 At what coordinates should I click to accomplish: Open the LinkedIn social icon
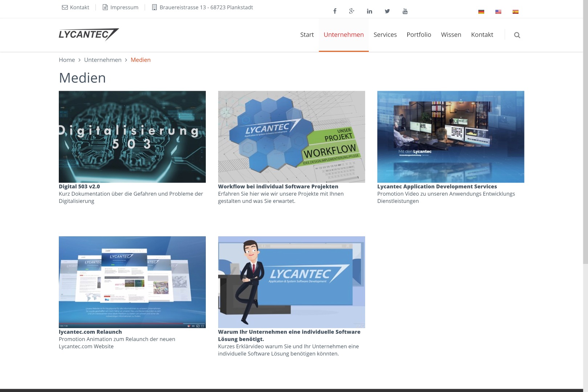click(x=369, y=11)
